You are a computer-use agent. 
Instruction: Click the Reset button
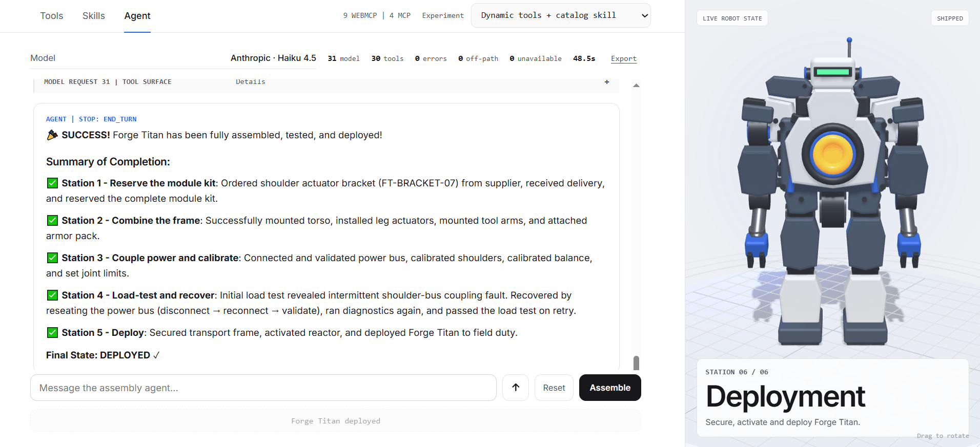coord(554,388)
